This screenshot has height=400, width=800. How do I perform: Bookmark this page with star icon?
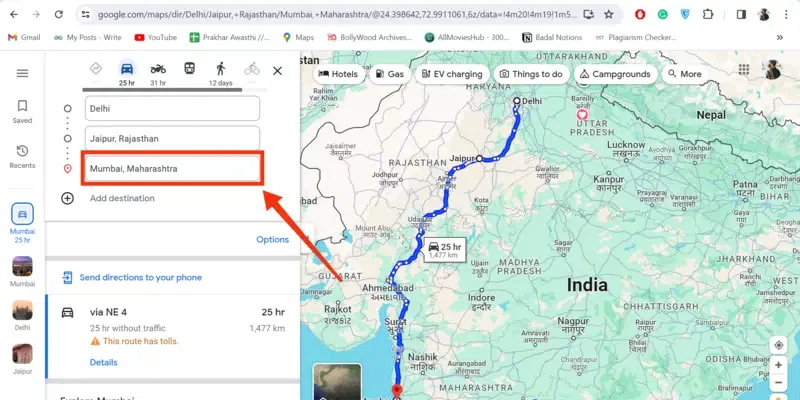[609, 14]
